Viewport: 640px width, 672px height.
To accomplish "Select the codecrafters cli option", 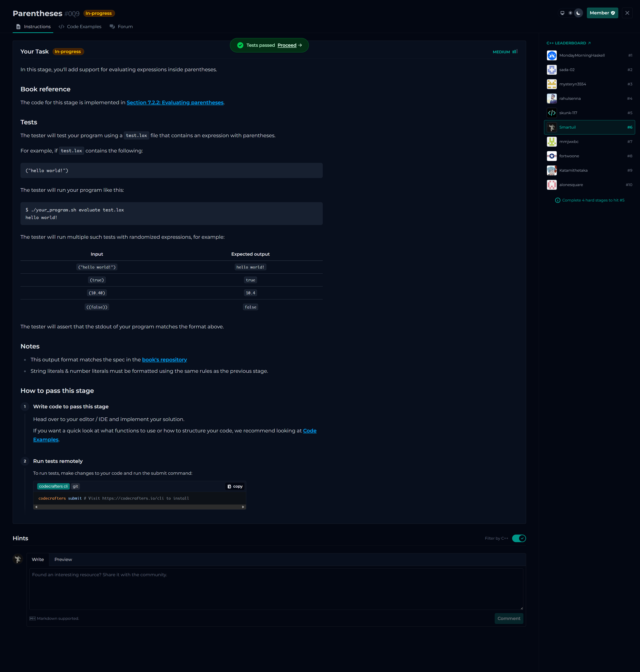I will click(53, 486).
